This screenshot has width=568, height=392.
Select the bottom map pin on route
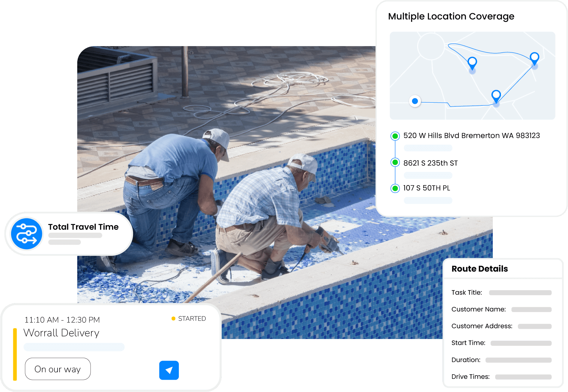click(496, 96)
